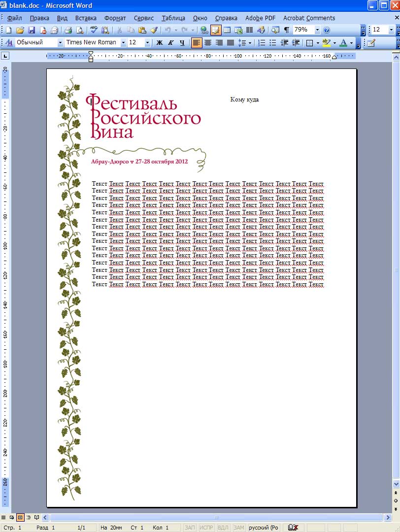This screenshot has height=532, width=400.
Task: Create a new blank document
Action: pyautogui.click(x=8, y=30)
